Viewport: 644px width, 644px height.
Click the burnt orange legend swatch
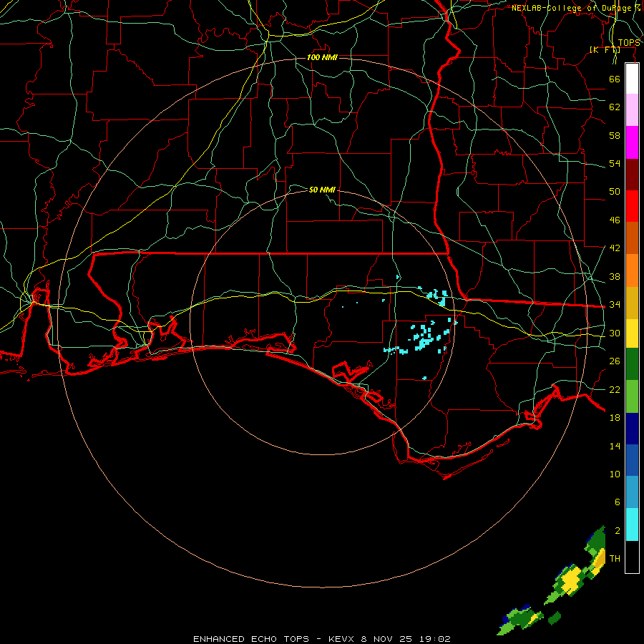coord(632,238)
